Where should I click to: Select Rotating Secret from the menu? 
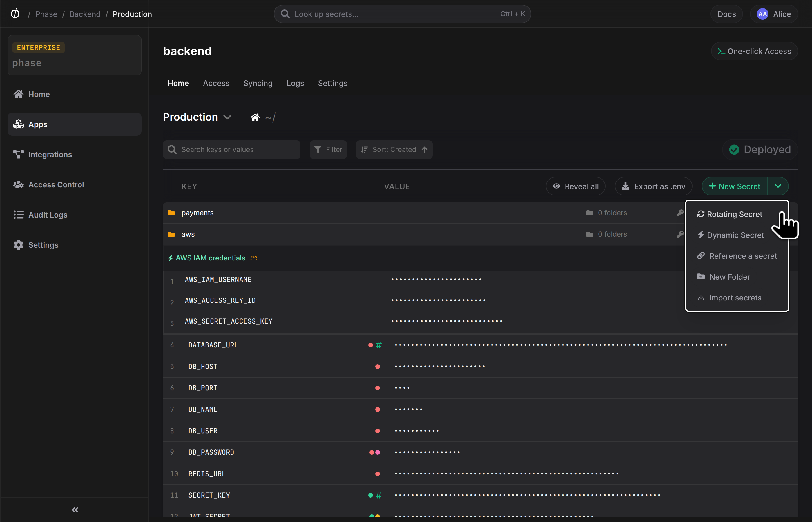point(730,214)
